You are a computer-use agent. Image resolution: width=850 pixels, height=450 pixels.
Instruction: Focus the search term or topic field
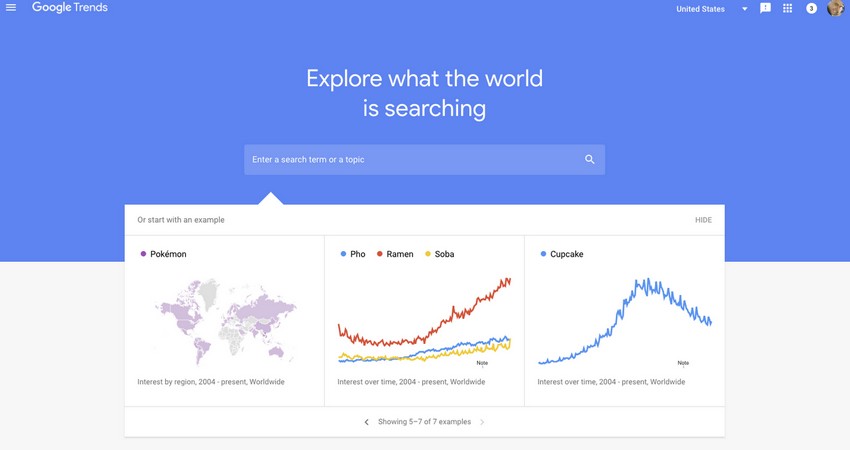point(424,159)
